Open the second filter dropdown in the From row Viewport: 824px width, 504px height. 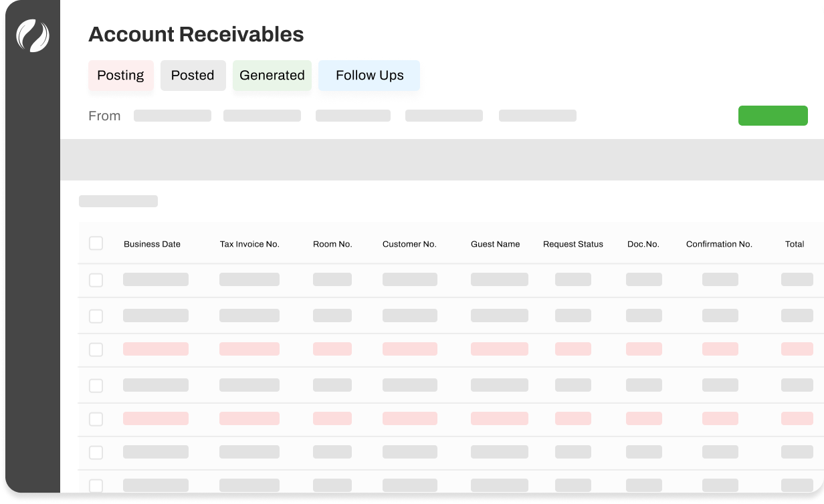262,116
